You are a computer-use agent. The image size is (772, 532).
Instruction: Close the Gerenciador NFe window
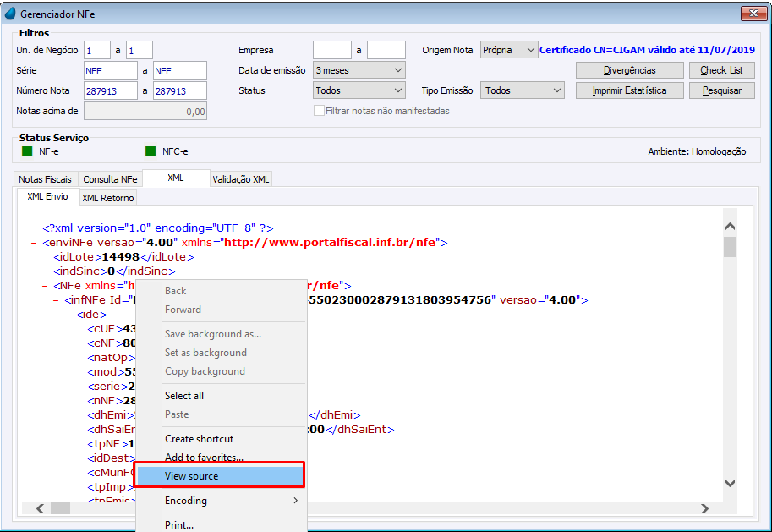pos(753,14)
